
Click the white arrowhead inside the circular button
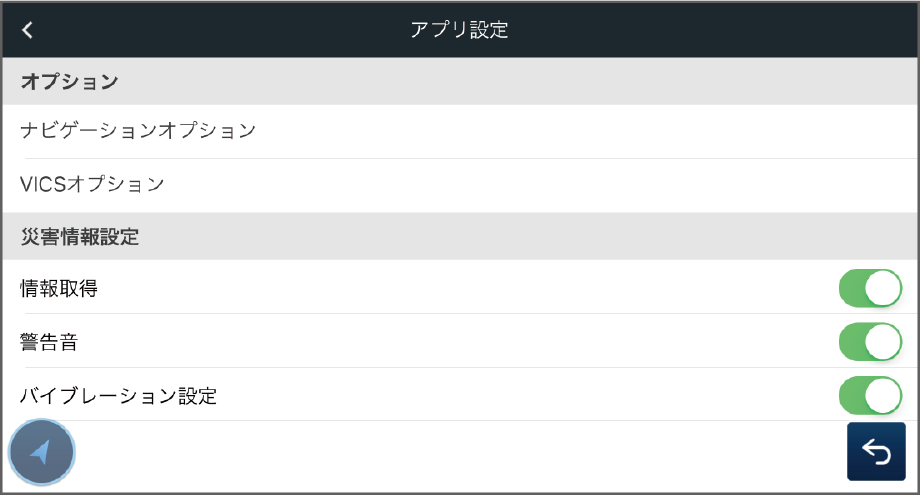click(x=41, y=452)
